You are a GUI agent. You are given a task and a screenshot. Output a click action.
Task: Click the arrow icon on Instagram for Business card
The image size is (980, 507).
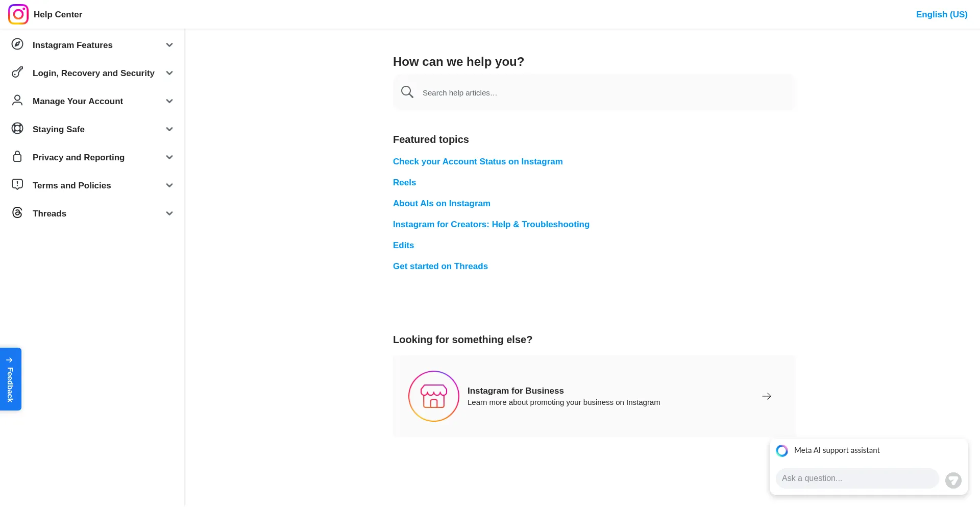pyautogui.click(x=767, y=396)
